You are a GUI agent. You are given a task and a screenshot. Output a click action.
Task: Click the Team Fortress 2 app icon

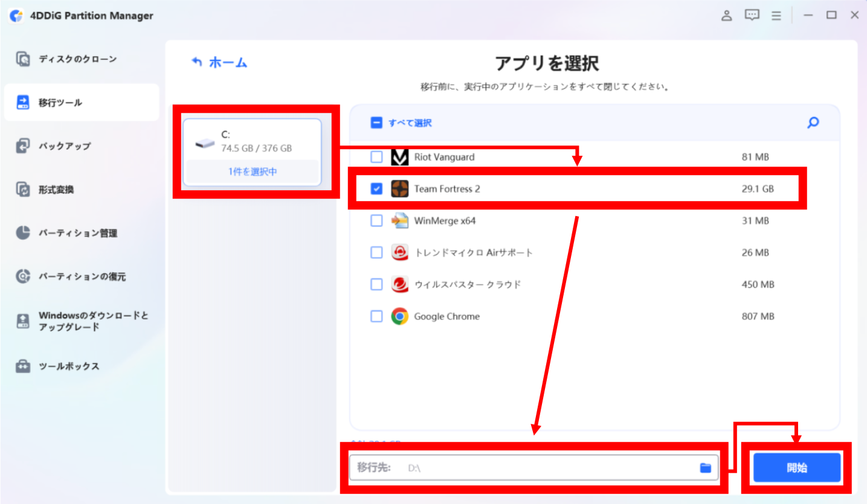point(399,189)
